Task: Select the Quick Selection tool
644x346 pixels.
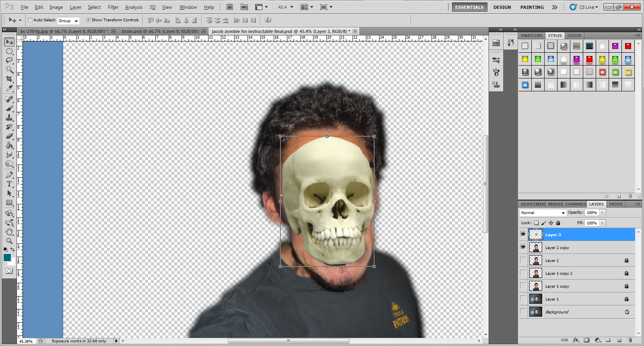Action: tap(9, 70)
